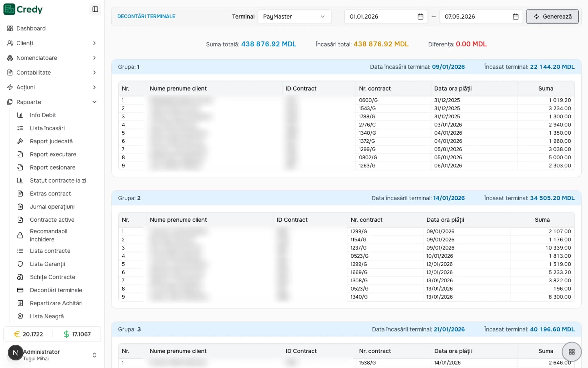Select the 10 339.00 sum in Grupa 2
This screenshot has height=368, width=588.
pyautogui.click(x=558, y=248)
